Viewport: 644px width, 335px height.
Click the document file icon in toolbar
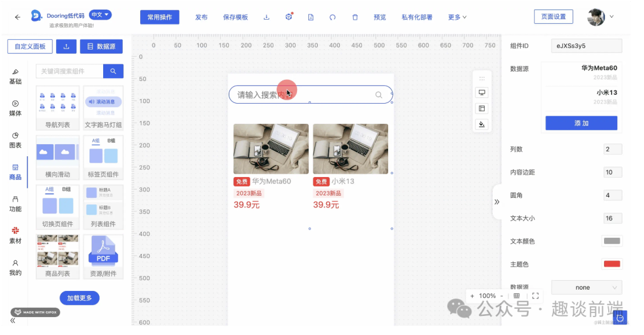311,17
